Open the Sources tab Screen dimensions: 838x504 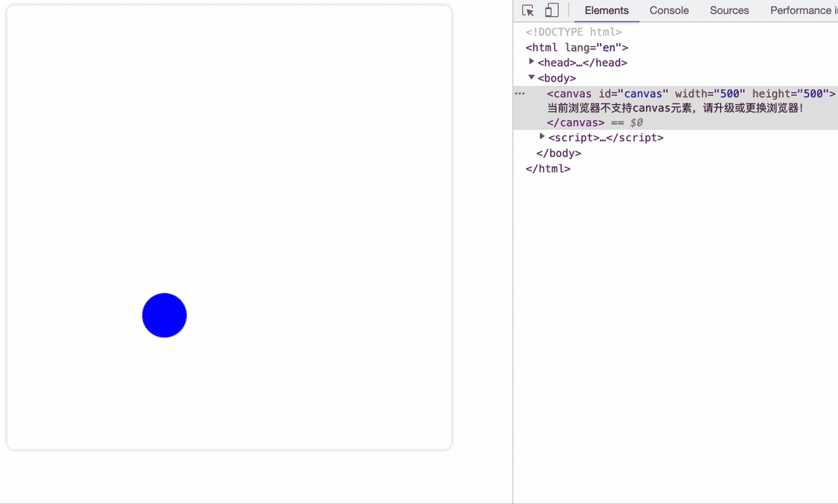pos(729,10)
